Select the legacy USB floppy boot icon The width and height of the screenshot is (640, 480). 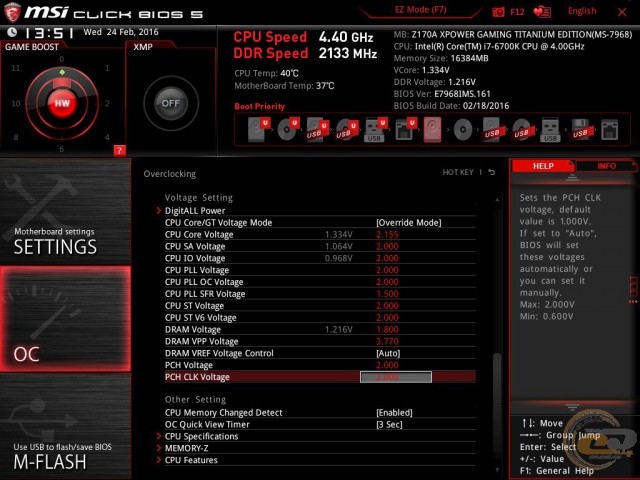pyautogui.click(x=580, y=130)
